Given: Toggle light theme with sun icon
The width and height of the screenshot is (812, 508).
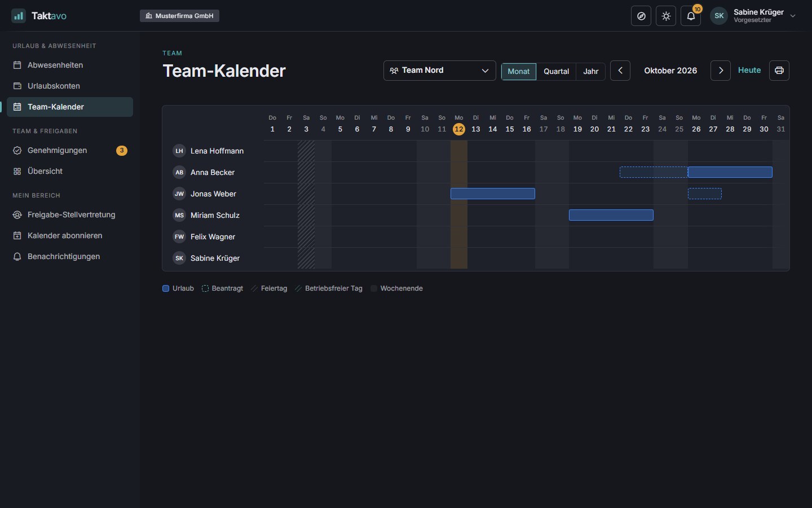Looking at the screenshot, I should pyautogui.click(x=666, y=16).
